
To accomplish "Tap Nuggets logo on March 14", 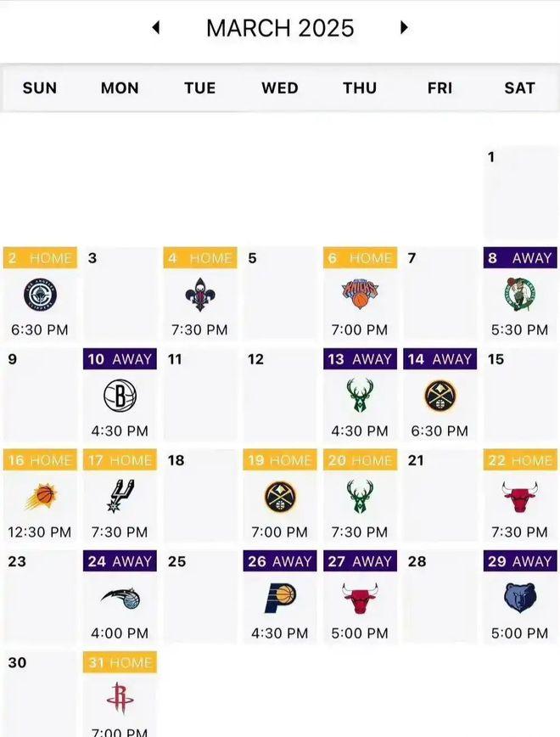I will (x=440, y=396).
